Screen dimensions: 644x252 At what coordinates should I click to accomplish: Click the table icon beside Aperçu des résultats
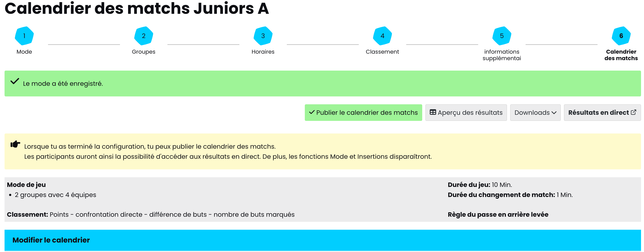tap(433, 112)
